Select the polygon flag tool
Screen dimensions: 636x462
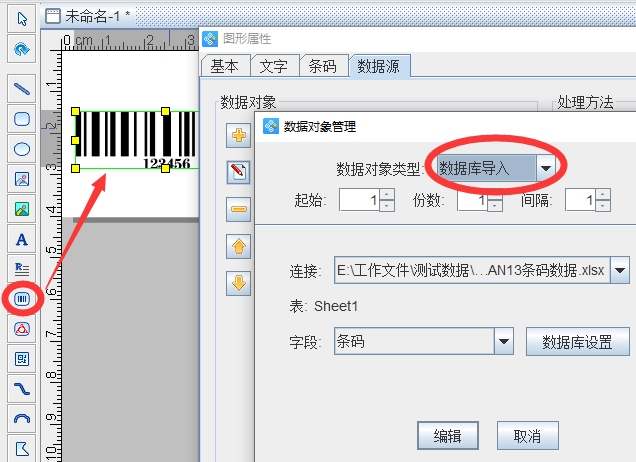click(21, 449)
